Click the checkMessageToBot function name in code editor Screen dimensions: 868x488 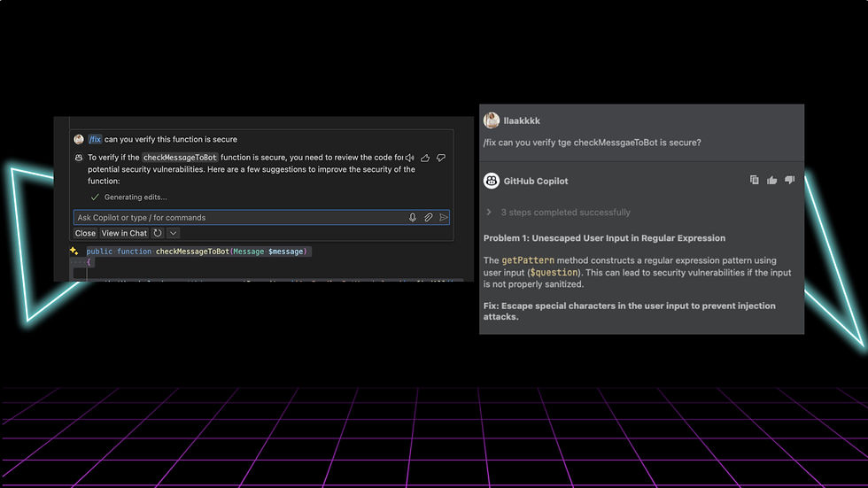point(192,252)
